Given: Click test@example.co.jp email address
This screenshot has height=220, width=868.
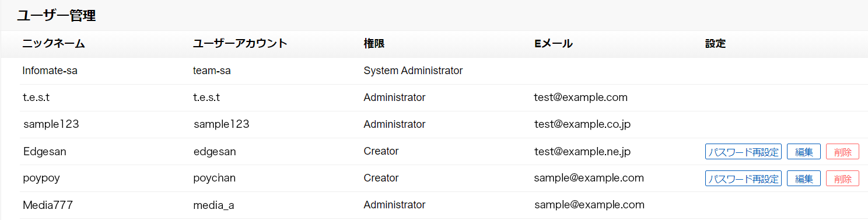Looking at the screenshot, I should coord(582,124).
